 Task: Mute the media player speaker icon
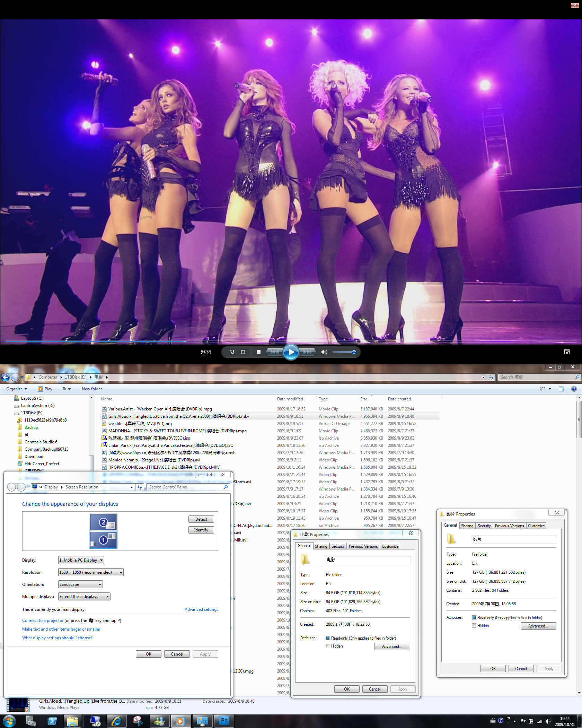coord(324,352)
